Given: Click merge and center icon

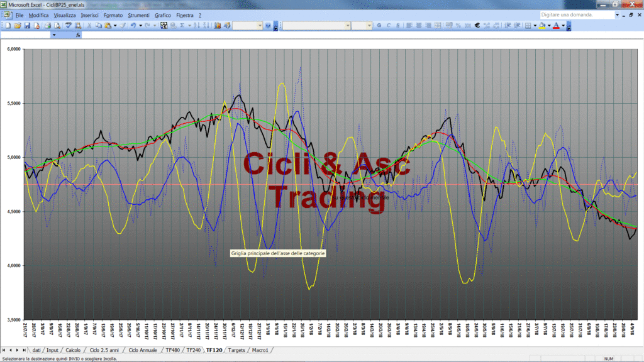Looking at the screenshot, I should point(438,25).
